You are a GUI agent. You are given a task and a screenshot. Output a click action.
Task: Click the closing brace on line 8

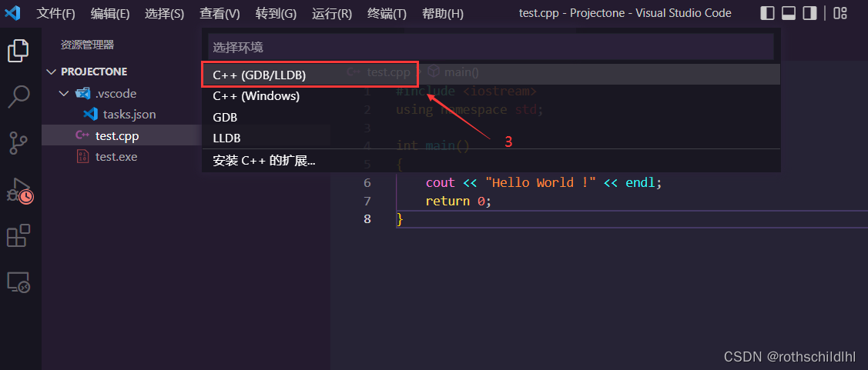(x=400, y=219)
